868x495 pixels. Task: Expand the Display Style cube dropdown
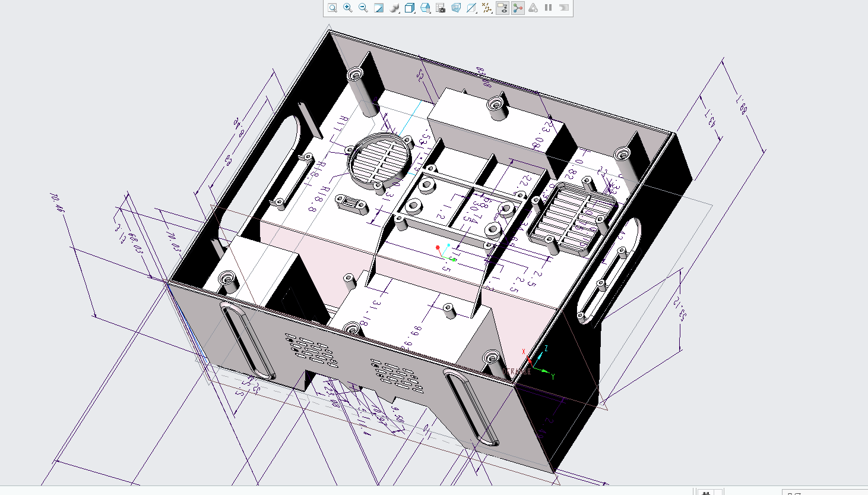click(x=410, y=8)
